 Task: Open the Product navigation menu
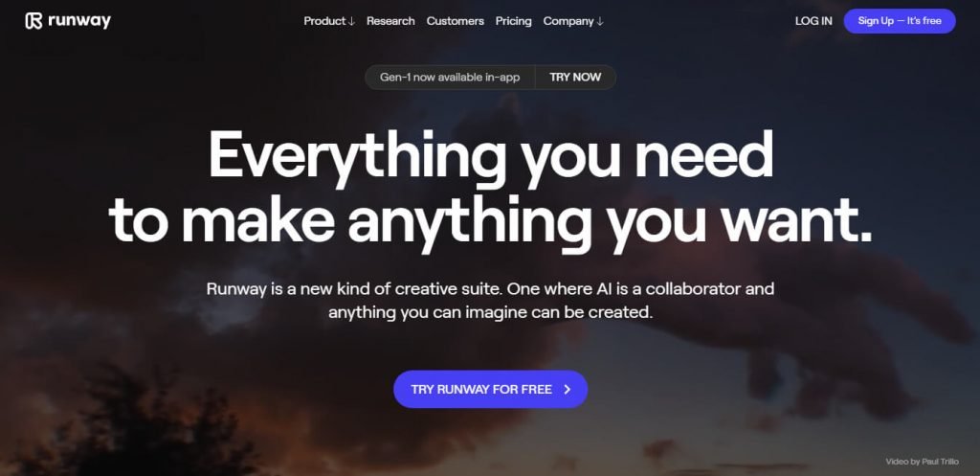coord(329,21)
